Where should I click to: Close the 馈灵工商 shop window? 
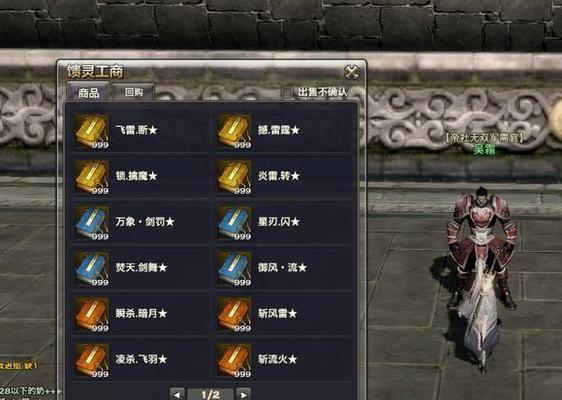351,73
